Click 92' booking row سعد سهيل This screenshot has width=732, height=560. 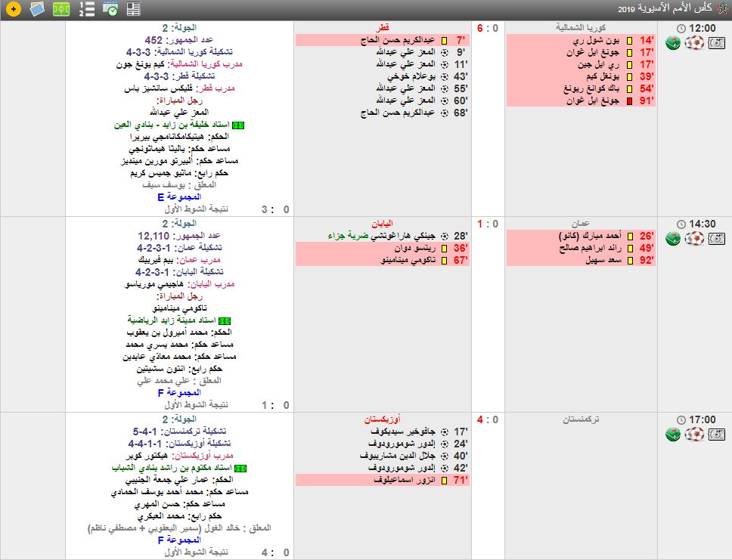click(581, 261)
